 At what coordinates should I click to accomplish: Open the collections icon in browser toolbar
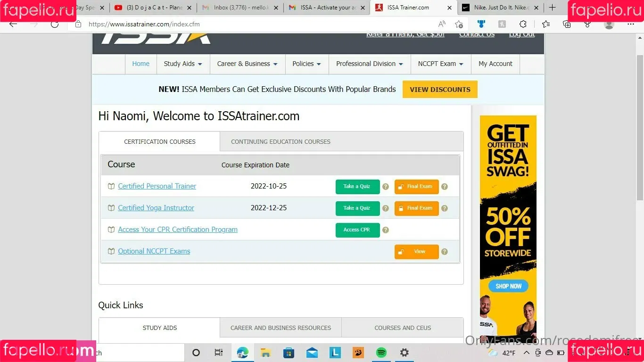(x=567, y=25)
